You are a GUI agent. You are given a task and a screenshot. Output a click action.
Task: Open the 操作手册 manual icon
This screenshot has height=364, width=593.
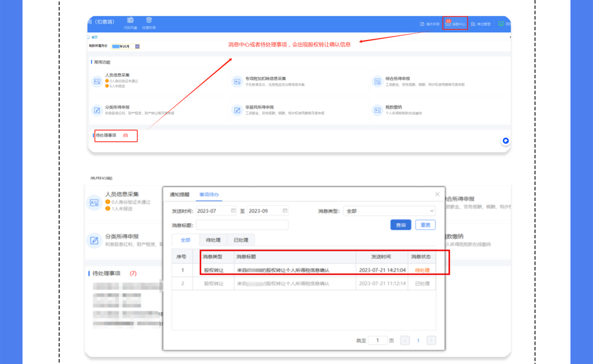(x=422, y=24)
